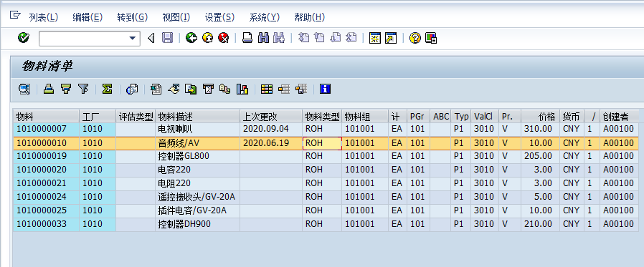Click the yellow Exit icon

[207, 39]
